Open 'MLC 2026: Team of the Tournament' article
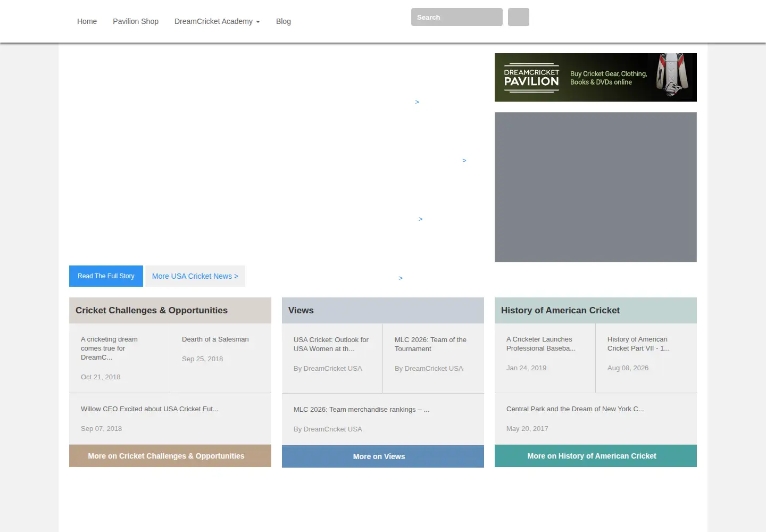 pos(430,344)
